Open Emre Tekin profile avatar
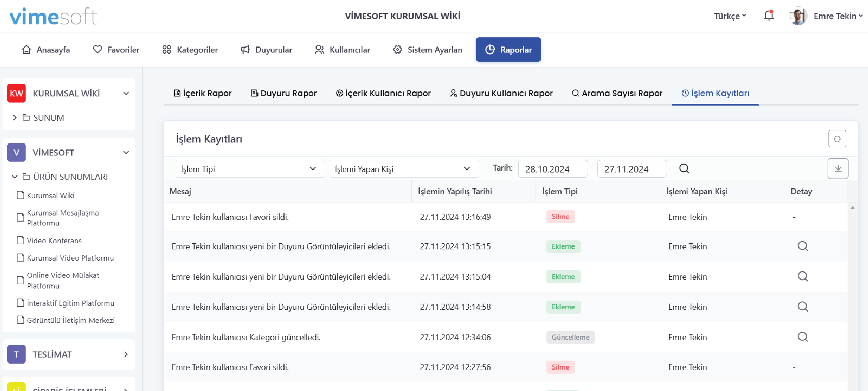 pos(798,16)
